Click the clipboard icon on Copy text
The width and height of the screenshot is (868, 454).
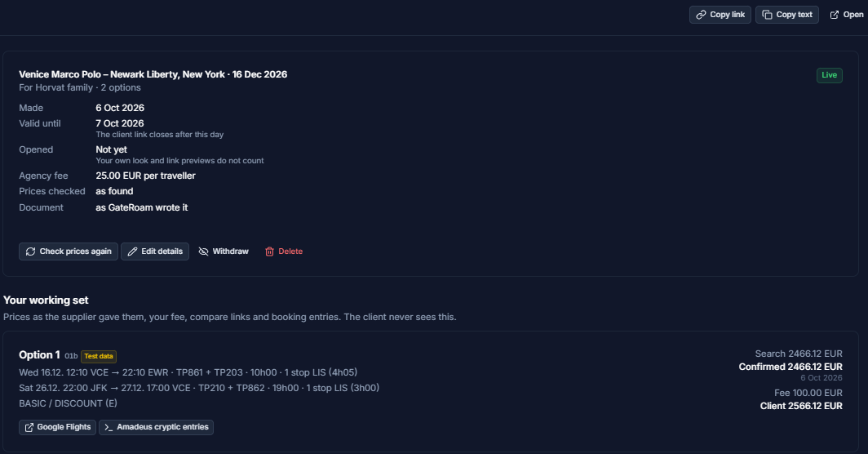coord(767,15)
